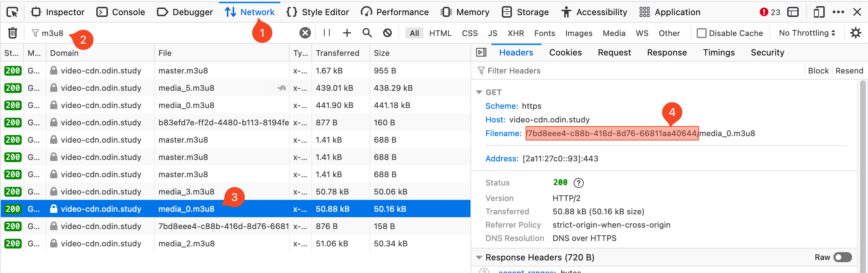Switch to the Console tab
The image size is (868, 273).
[121, 12]
